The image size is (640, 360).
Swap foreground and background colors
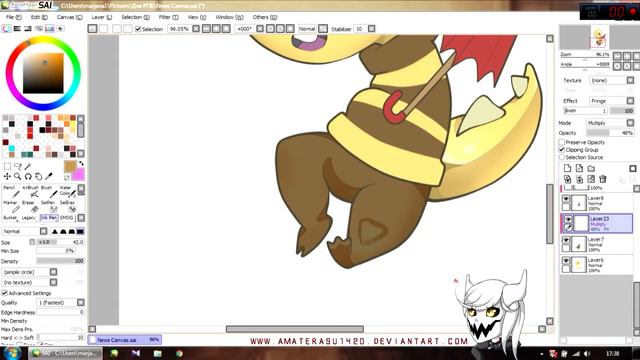pos(81,164)
